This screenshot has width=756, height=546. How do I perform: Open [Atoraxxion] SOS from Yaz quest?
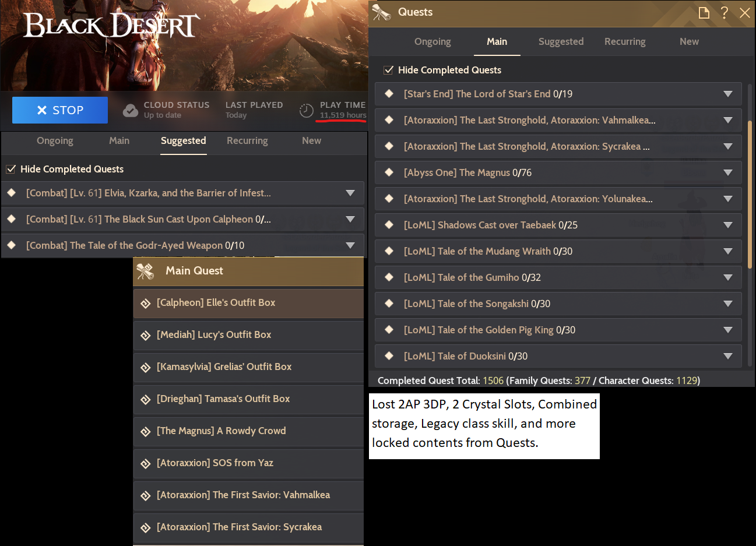(x=248, y=463)
